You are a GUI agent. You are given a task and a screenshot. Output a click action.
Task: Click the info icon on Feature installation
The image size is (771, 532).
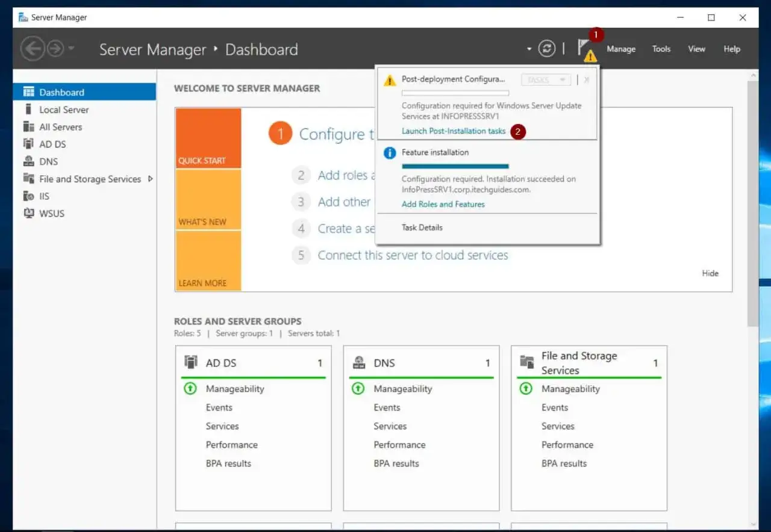[390, 153]
